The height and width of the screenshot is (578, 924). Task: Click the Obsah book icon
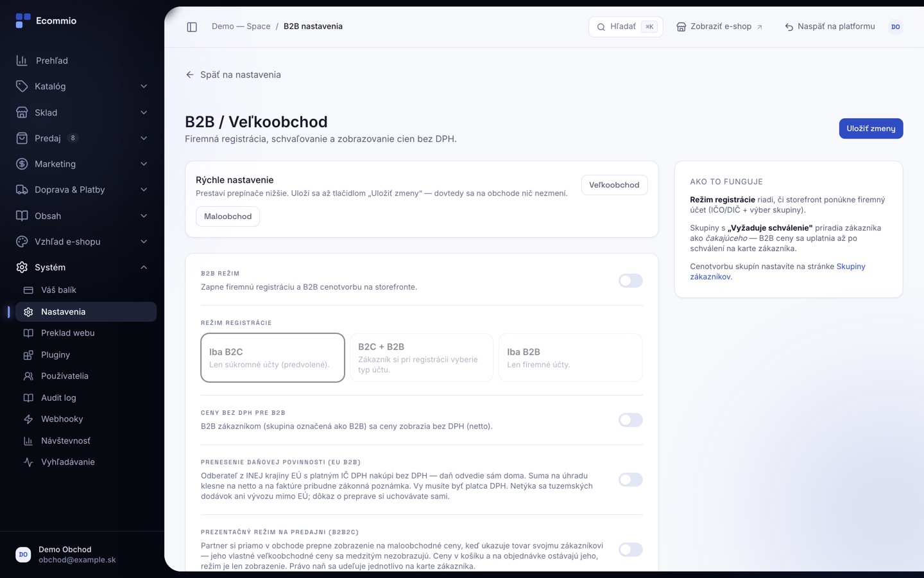[x=22, y=216]
